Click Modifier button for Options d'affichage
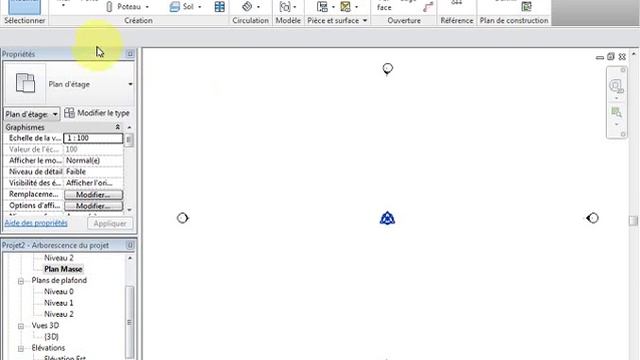This screenshot has width=640, height=360. point(93,206)
